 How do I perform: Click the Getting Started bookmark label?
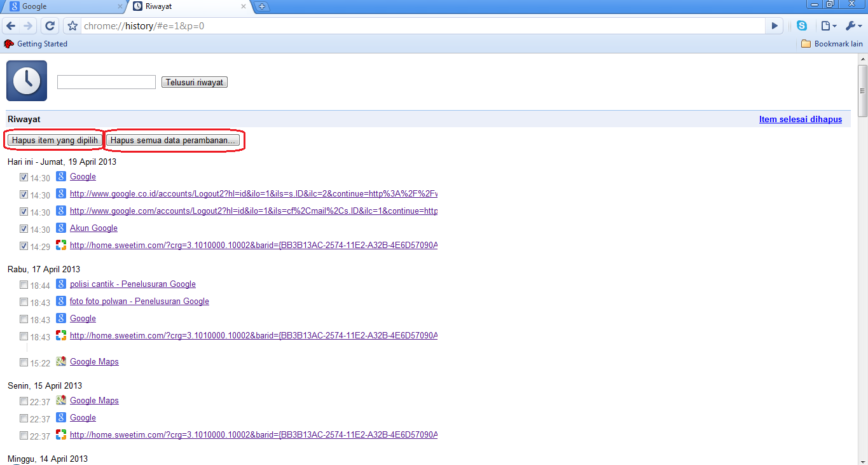click(x=42, y=44)
